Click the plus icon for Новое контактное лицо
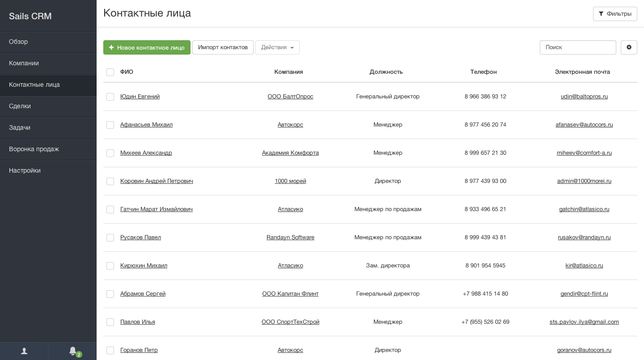Image resolution: width=644 pixels, height=360 pixels. pyautogui.click(x=111, y=47)
